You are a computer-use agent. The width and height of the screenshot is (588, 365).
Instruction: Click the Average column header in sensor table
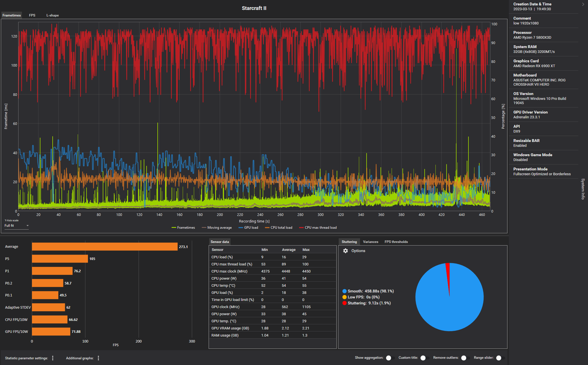[289, 249]
